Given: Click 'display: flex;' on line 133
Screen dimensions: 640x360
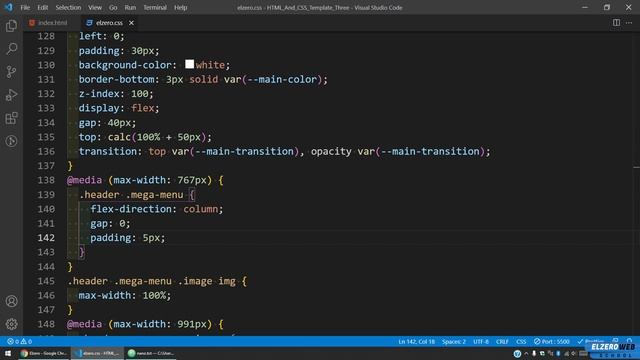Looking at the screenshot, I should [119, 108].
